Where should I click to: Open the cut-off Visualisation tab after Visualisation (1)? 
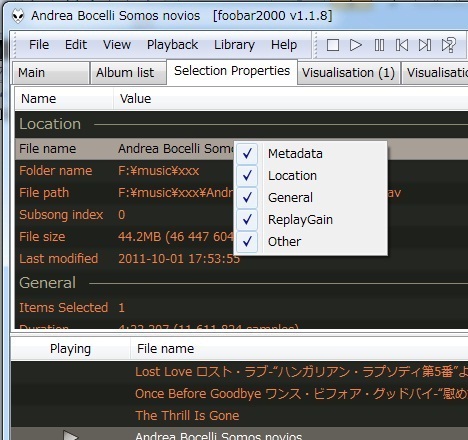pyautogui.click(x=435, y=73)
